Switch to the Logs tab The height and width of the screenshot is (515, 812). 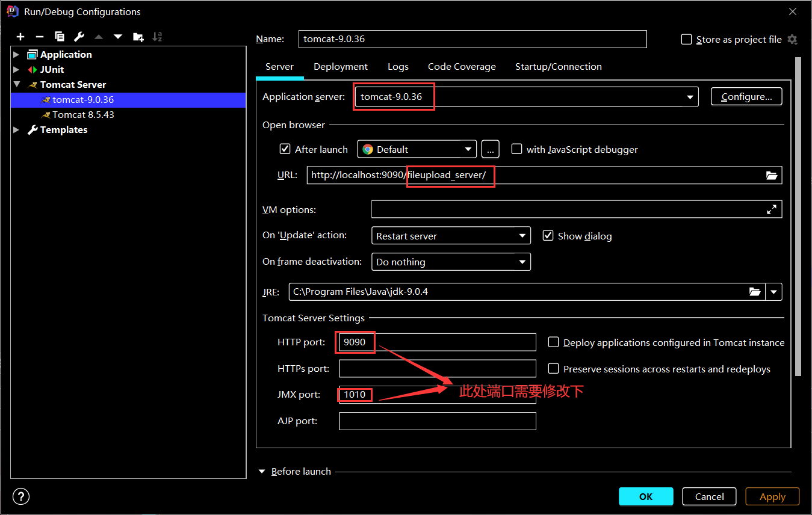point(398,67)
